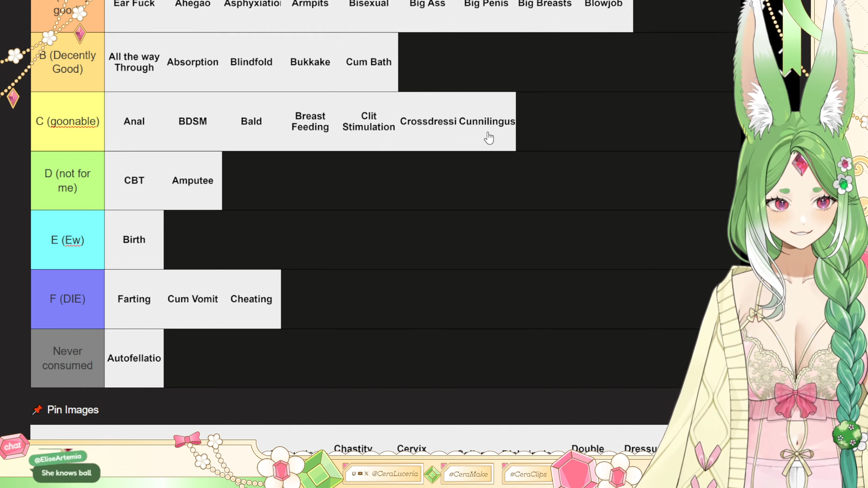Click the cyan E (Ew) tier label
Image resolution: width=868 pixels, height=488 pixels.
(67, 240)
